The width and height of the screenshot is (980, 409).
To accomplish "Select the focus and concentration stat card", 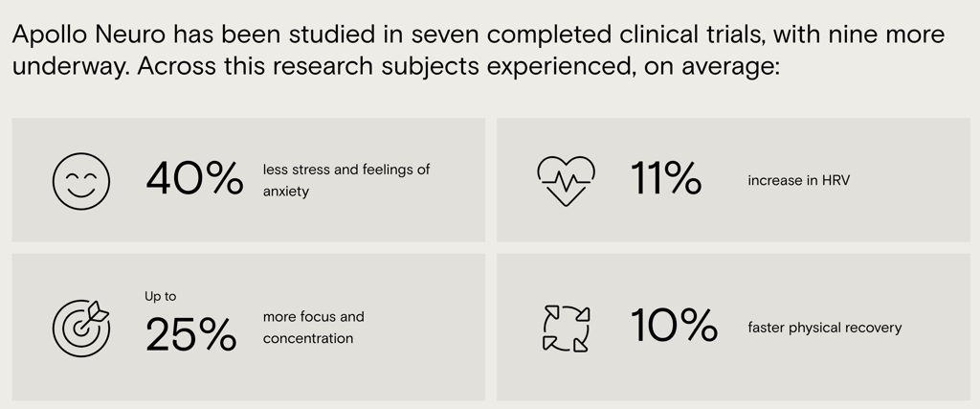I will tap(249, 327).
